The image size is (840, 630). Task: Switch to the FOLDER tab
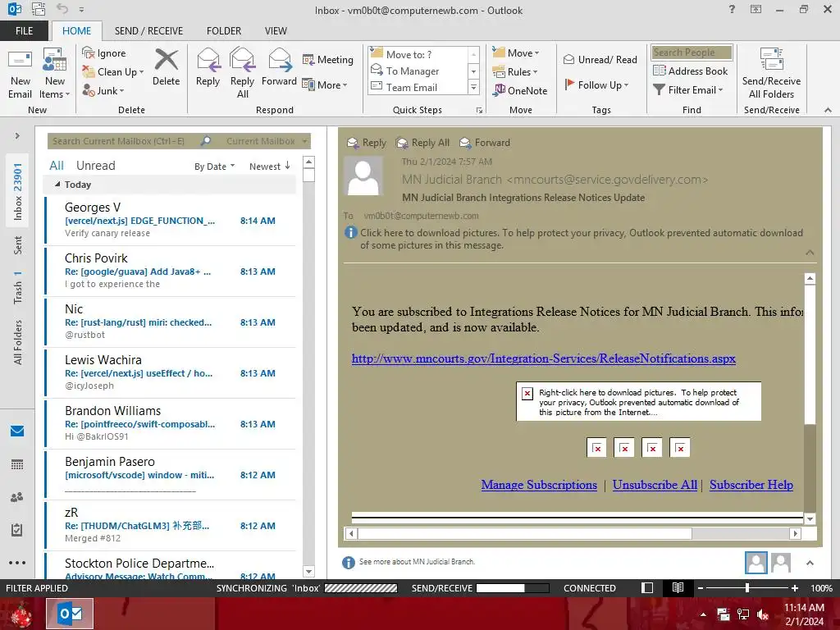coord(224,31)
